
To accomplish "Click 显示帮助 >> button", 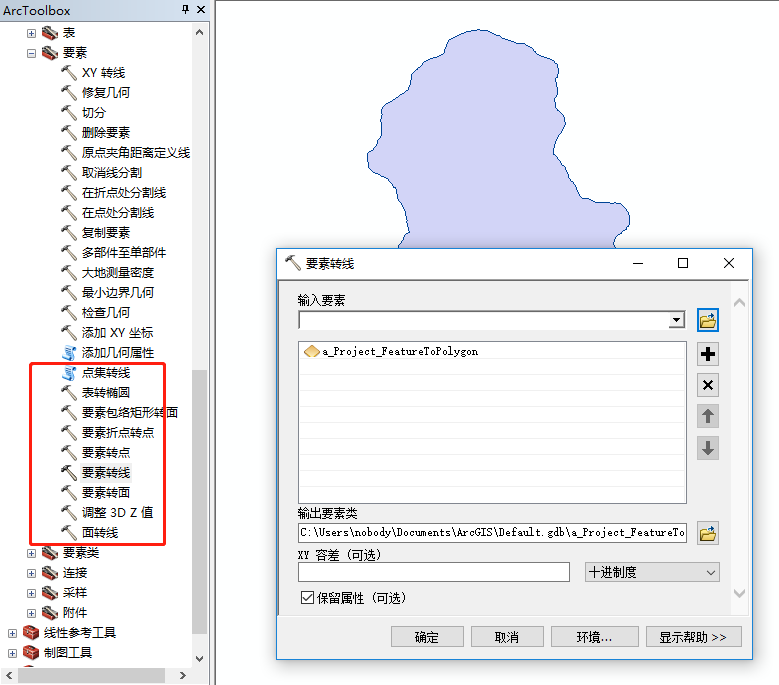I will (x=693, y=637).
